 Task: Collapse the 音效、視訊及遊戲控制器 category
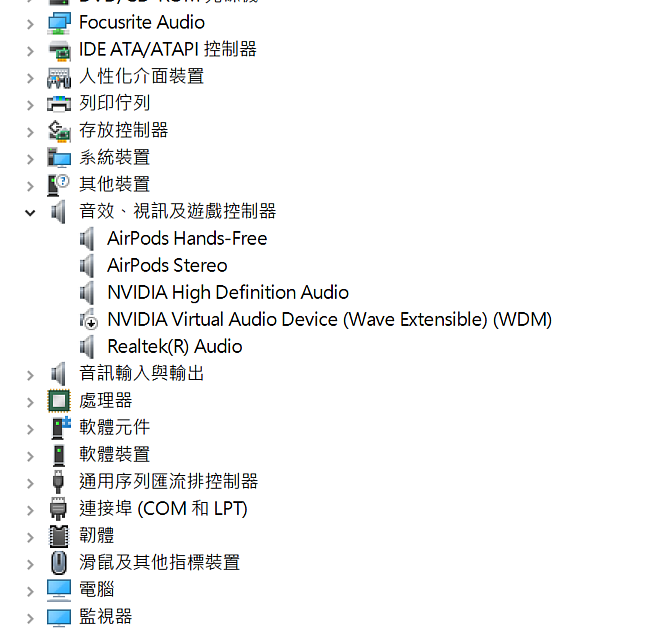30,213
